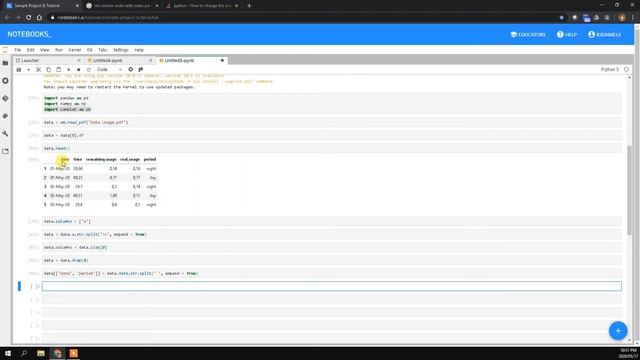Screen dimensions: 640x360
Task: Close the Launcher tab
Action: click(x=79, y=60)
